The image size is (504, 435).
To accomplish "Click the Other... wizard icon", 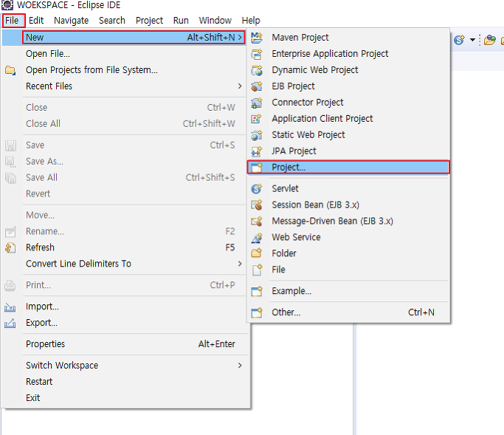I will click(257, 312).
